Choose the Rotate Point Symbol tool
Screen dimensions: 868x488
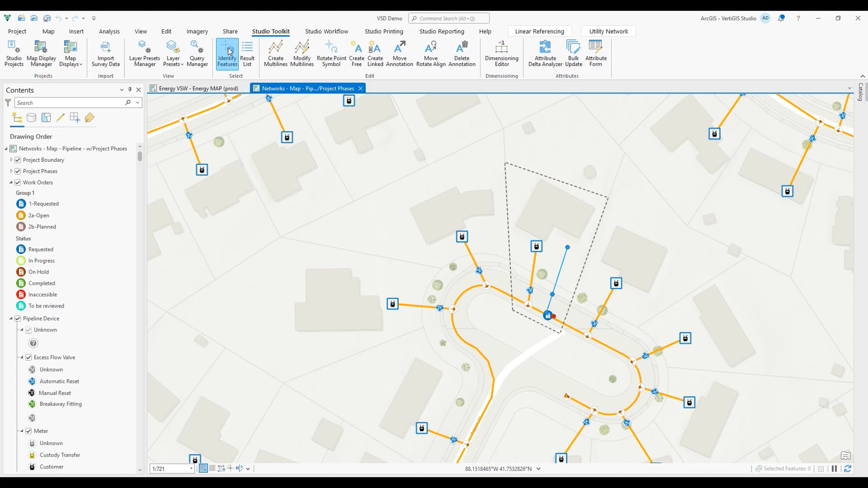(331, 53)
